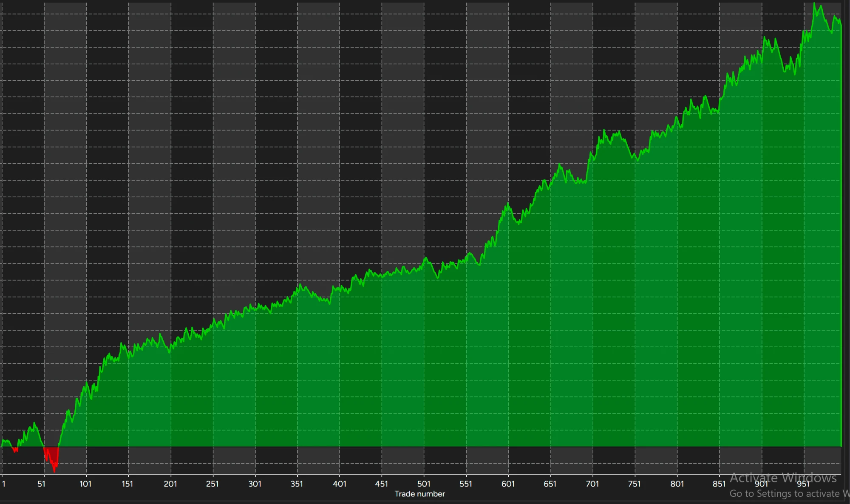Click the "Trade number" axis title
Screen dimensions: 850x504
(419, 494)
